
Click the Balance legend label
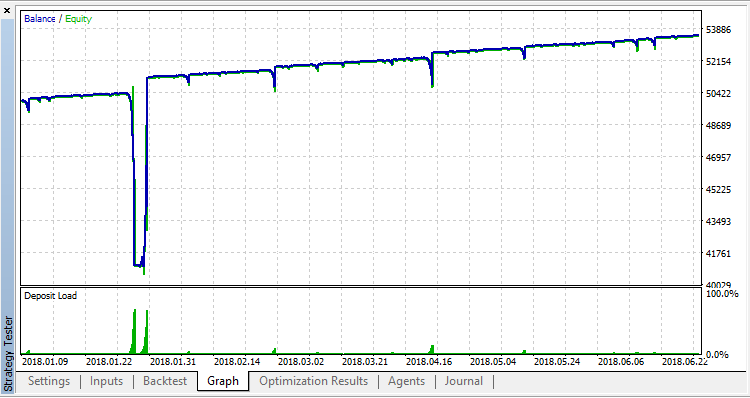(x=40, y=19)
